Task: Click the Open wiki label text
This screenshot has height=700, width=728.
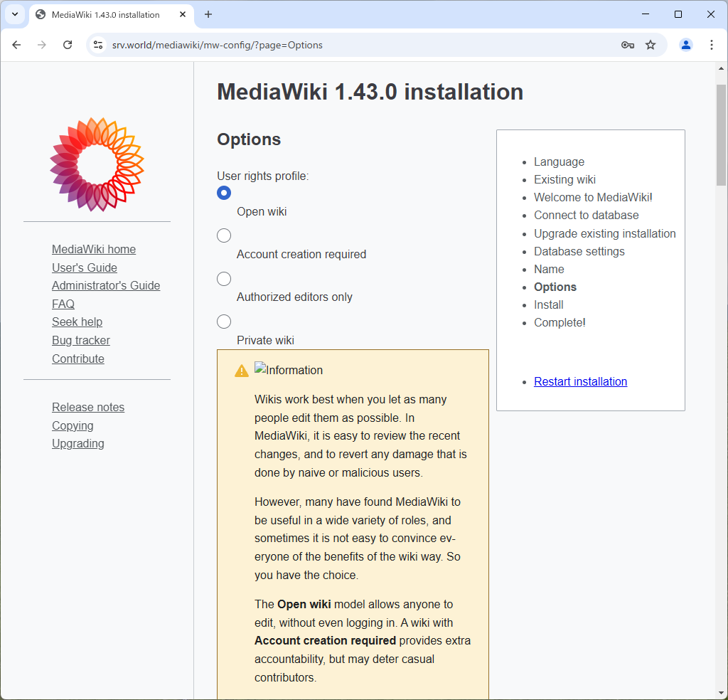Action: point(262,211)
